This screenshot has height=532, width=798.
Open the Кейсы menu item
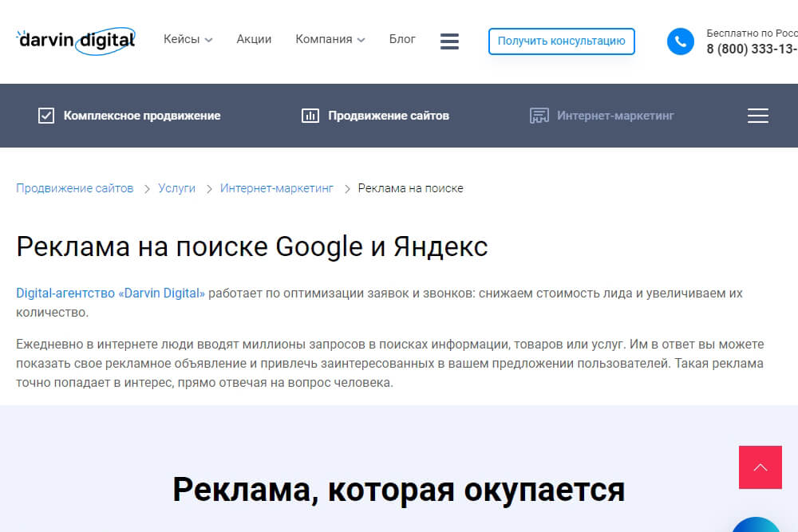[x=182, y=39]
